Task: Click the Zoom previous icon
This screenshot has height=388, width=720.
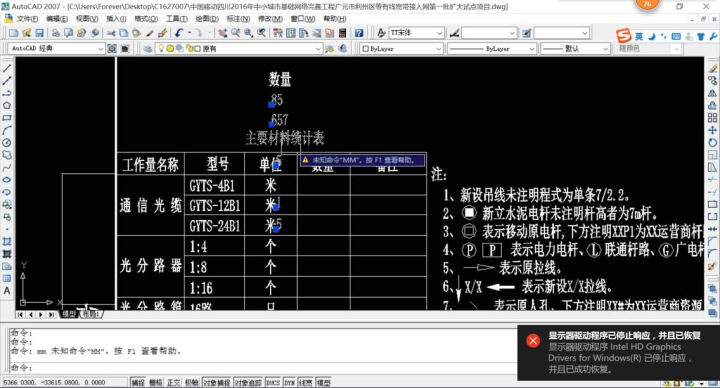Action: coord(262,33)
